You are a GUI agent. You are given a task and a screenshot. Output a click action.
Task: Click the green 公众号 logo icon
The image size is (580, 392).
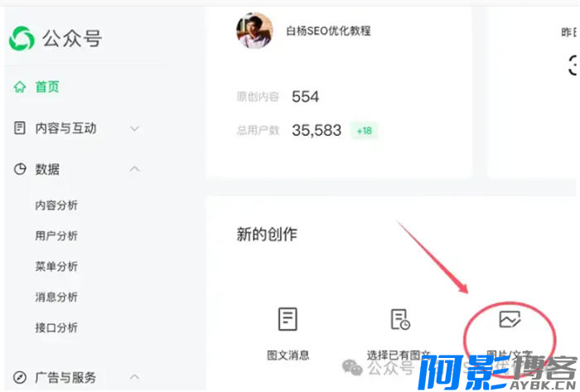pos(22,38)
